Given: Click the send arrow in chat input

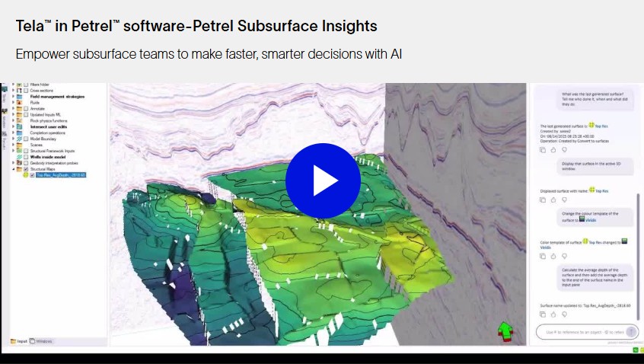Looking at the screenshot, I should coord(633,331).
